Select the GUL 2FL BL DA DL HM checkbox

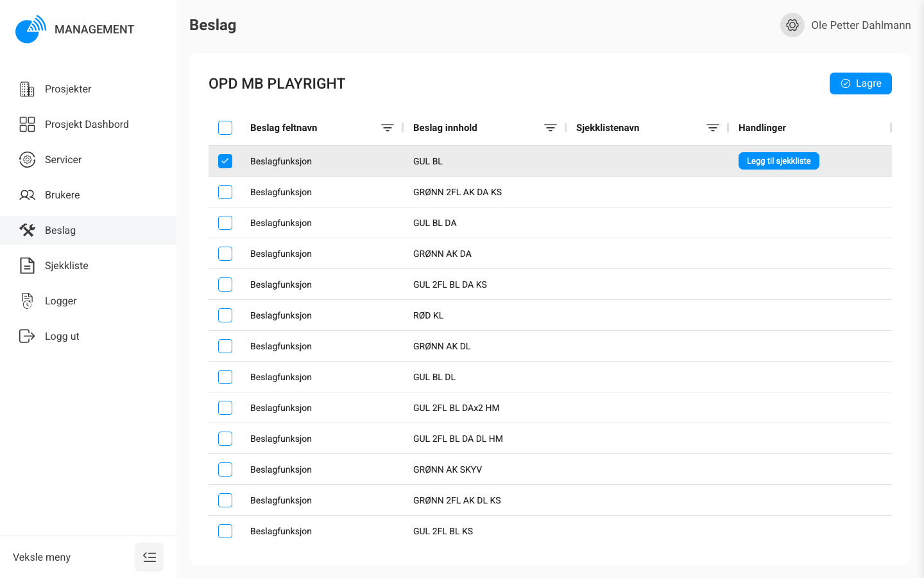pyautogui.click(x=225, y=439)
